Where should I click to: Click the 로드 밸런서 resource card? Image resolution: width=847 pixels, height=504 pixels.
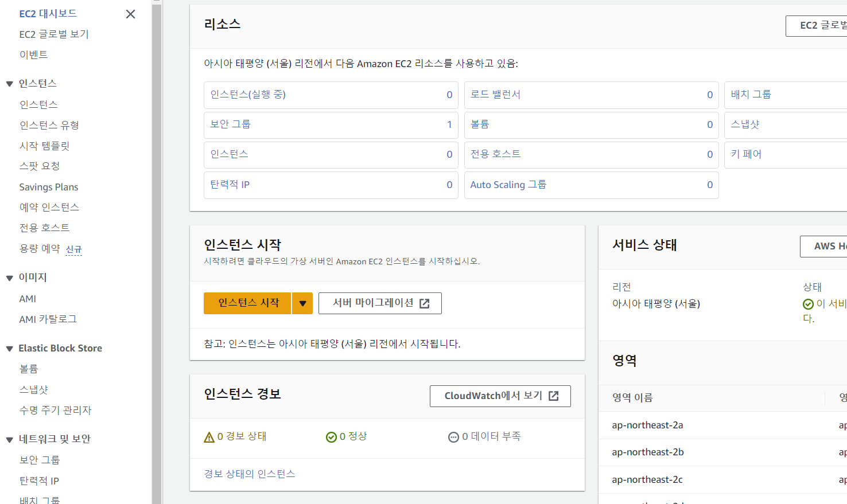(592, 95)
